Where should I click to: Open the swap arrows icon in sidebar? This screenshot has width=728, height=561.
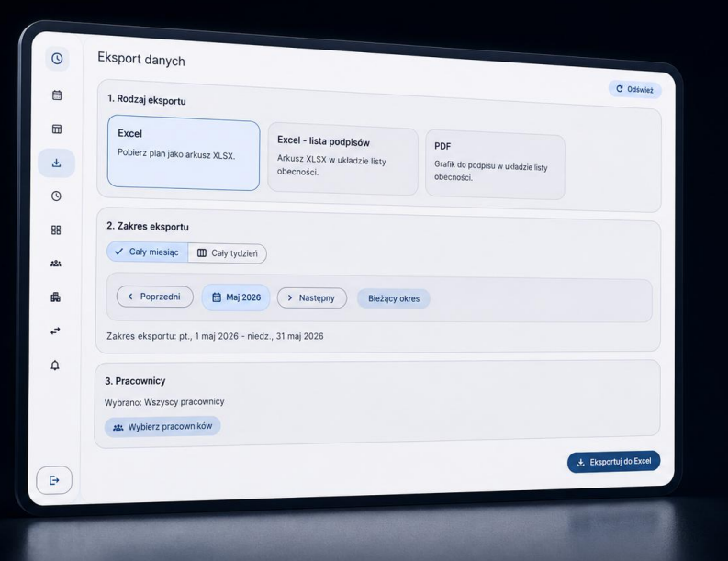point(55,331)
